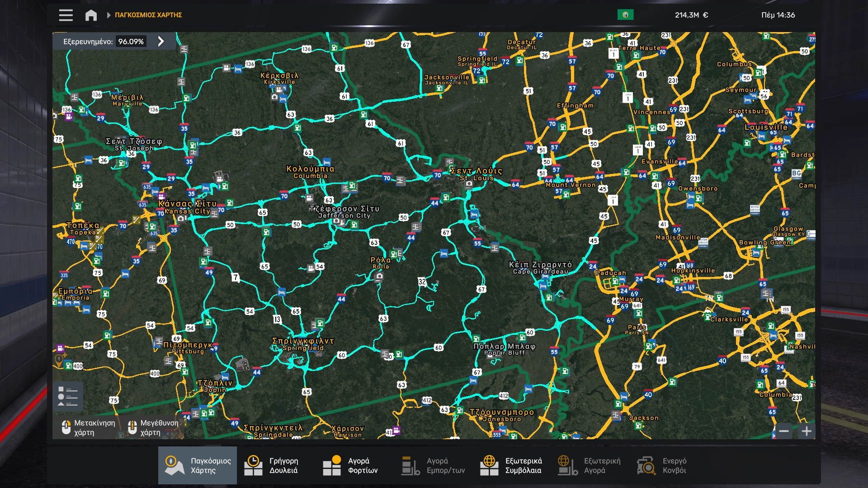
Task: Click the camera icon near Kirksville
Action: tap(274, 97)
